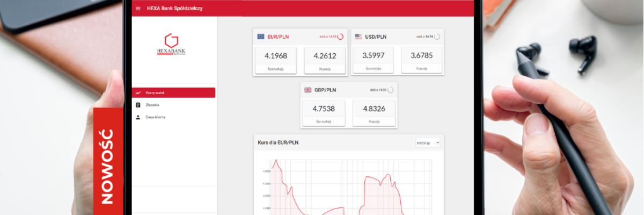Click the EUR/PLN Sprzedaję 4.1968 button
Image resolution: width=644 pixels, height=215 pixels.
[x=276, y=60]
